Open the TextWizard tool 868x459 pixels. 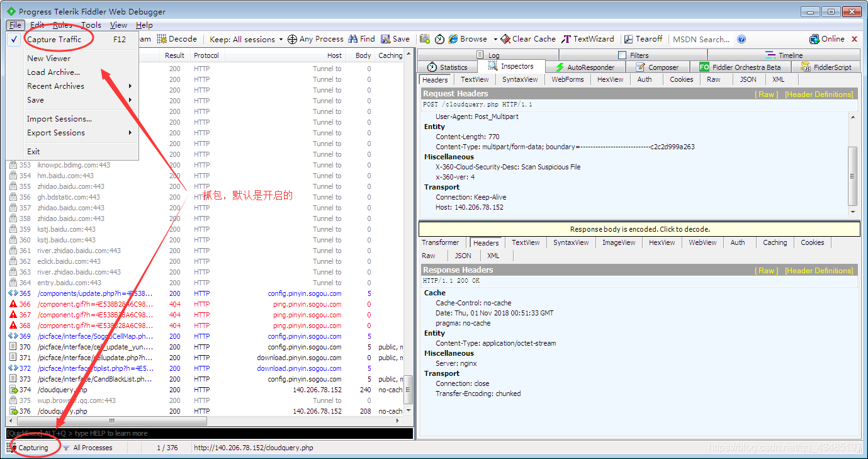(x=587, y=39)
